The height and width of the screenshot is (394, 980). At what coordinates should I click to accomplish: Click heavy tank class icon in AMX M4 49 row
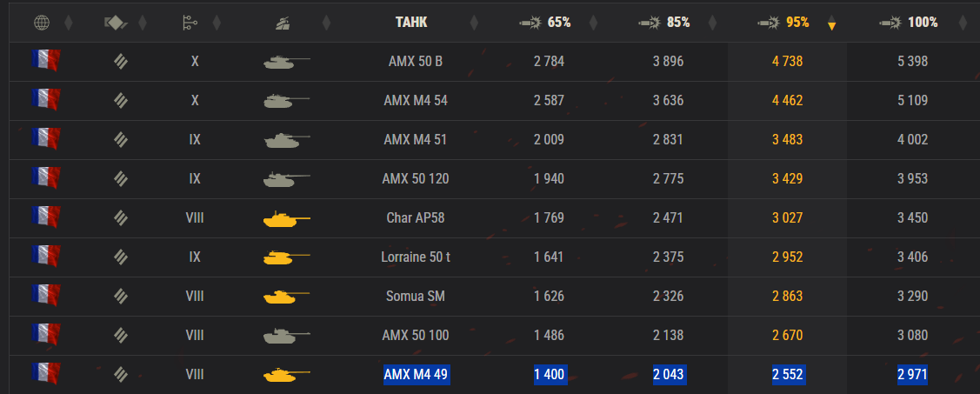[121, 374]
